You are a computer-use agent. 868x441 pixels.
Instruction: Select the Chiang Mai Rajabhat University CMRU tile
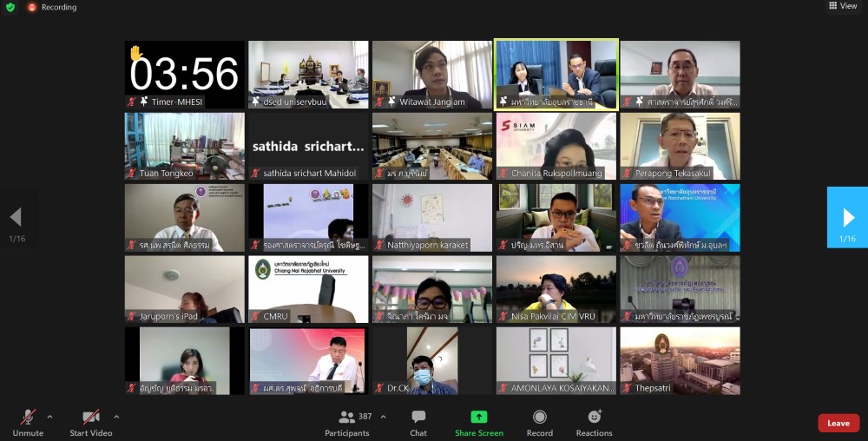[x=308, y=289]
